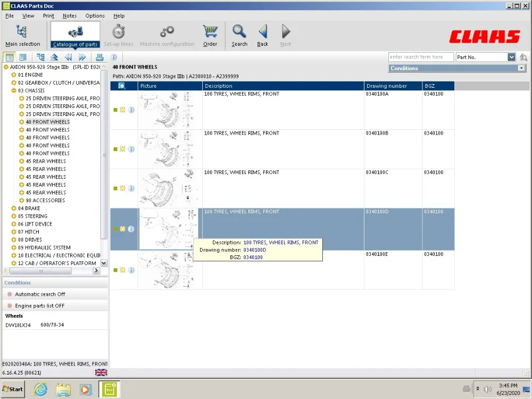Expand the 01 ENGINE tree node
This screenshot has height=399, width=532.
click(14, 75)
